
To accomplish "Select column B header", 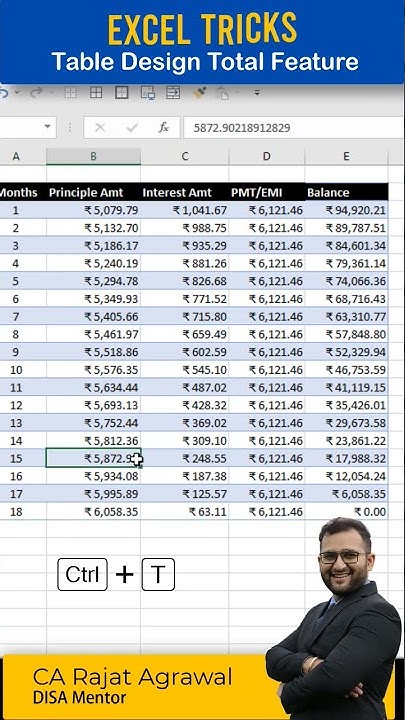I will click(x=93, y=157).
